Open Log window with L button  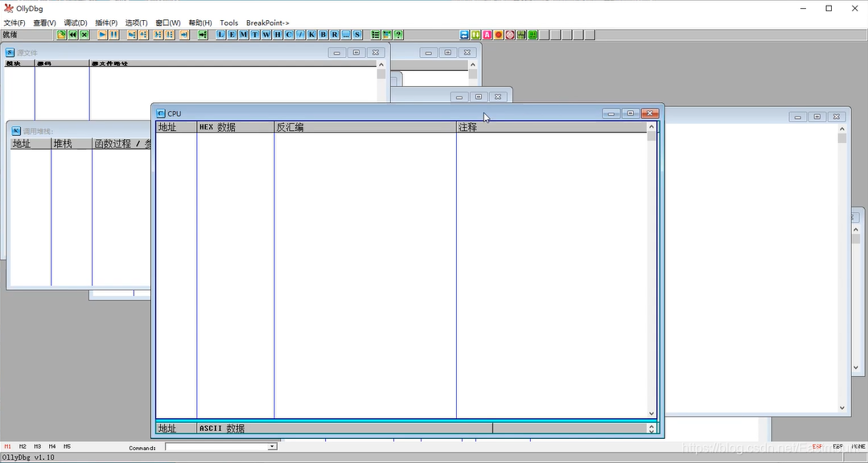click(220, 35)
